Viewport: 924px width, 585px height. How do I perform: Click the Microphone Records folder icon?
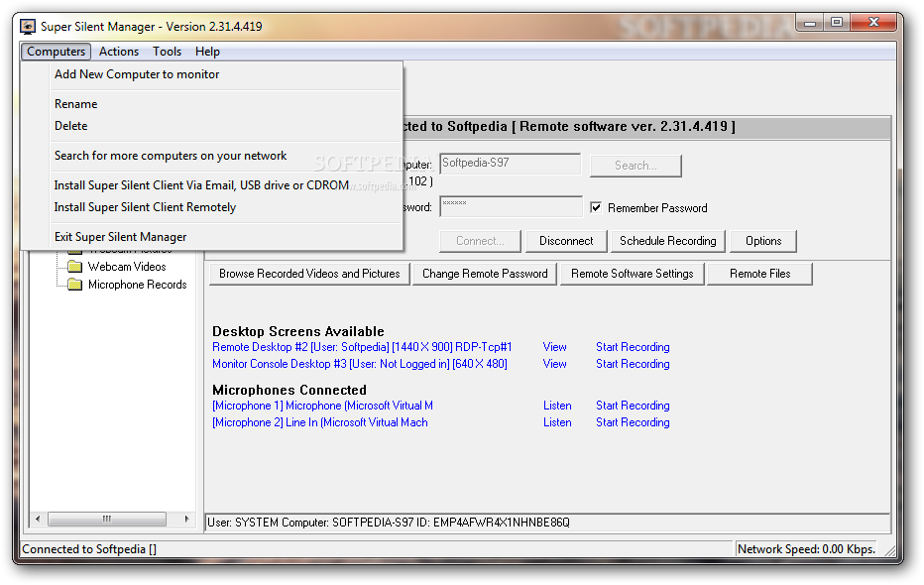point(74,286)
